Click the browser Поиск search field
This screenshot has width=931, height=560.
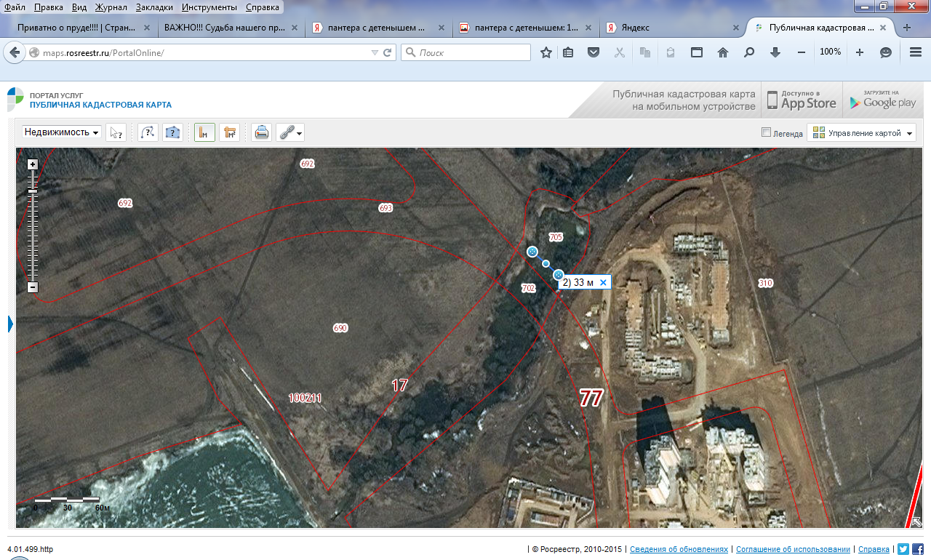466,52
